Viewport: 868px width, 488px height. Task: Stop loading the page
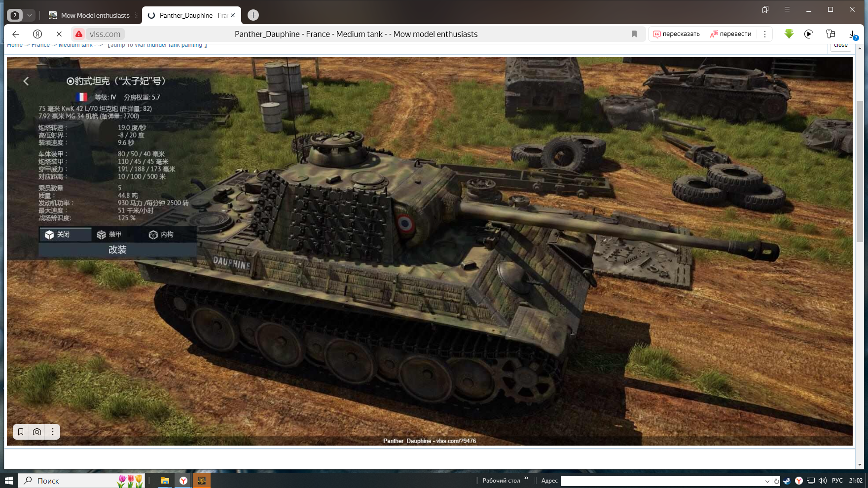(x=59, y=34)
